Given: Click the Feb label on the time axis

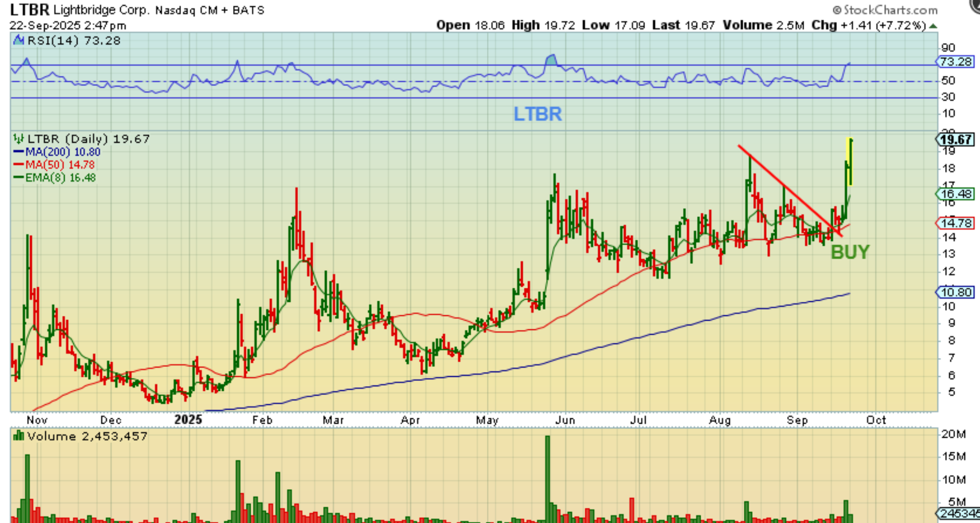Looking at the screenshot, I should [262, 420].
